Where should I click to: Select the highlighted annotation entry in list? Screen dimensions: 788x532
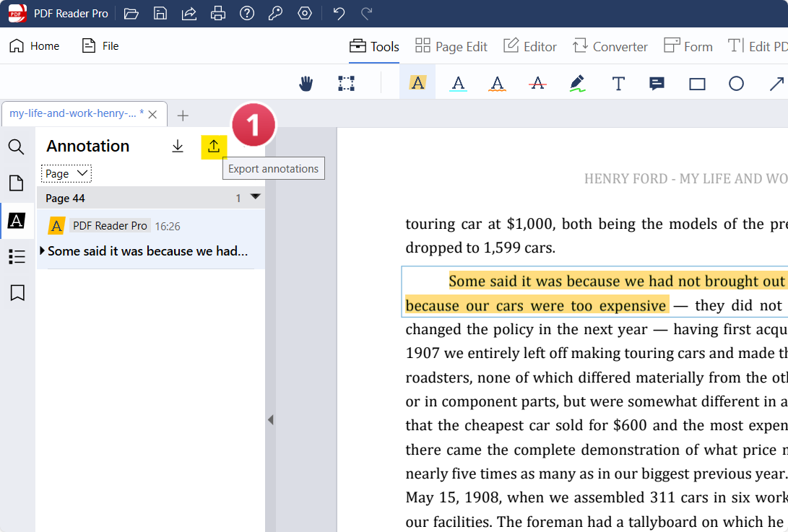click(151, 239)
